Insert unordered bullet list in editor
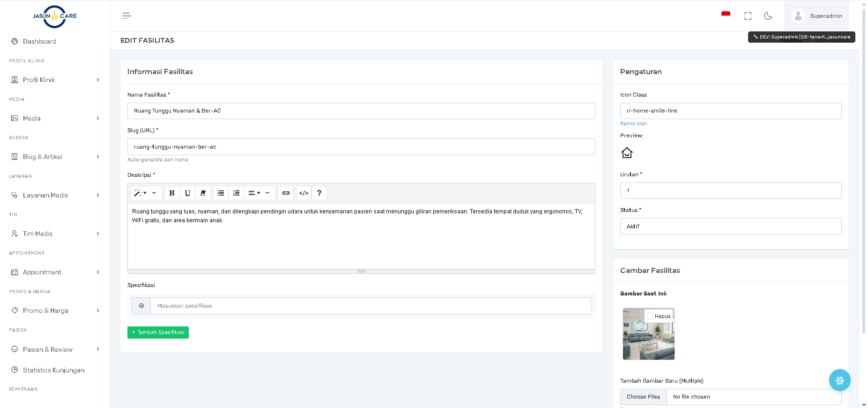The height and width of the screenshot is (408, 868). pyautogui.click(x=221, y=193)
